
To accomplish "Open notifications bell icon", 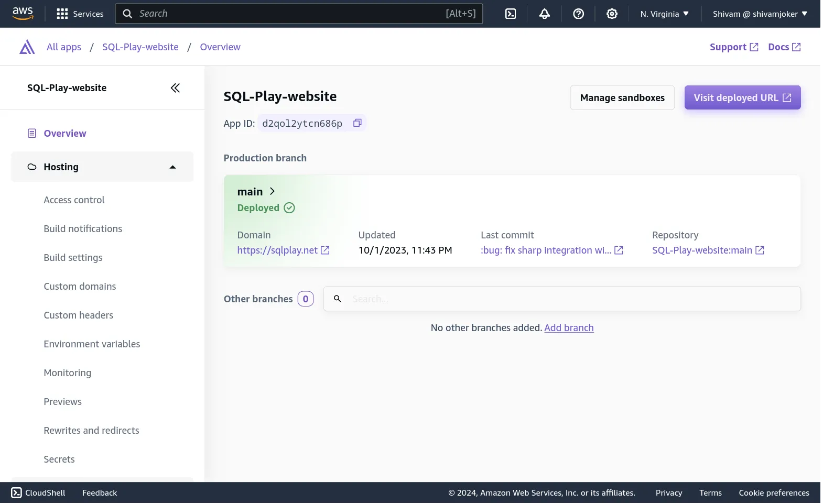I will tap(544, 14).
